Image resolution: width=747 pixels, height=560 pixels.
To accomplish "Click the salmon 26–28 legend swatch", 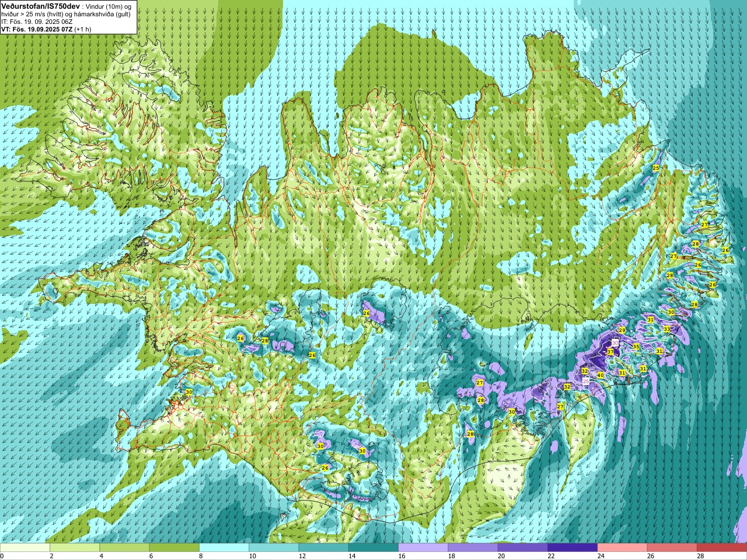I will click(x=672, y=548).
